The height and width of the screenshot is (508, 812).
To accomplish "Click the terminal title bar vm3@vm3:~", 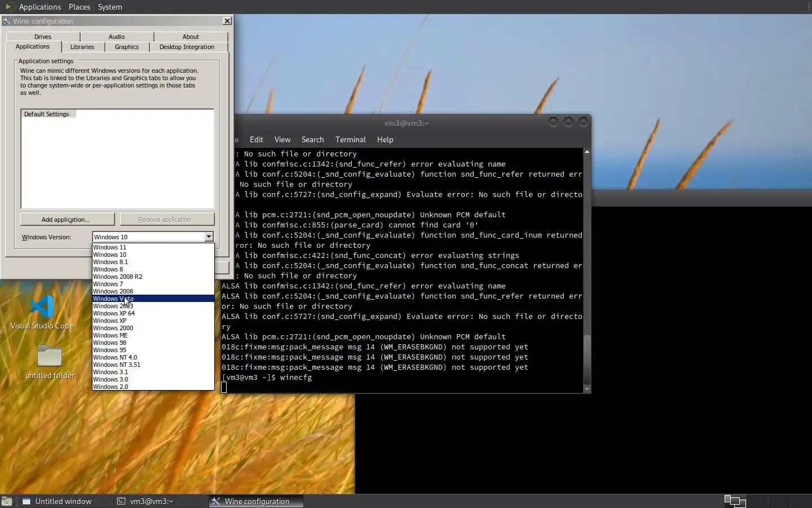I will (x=407, y=123).
